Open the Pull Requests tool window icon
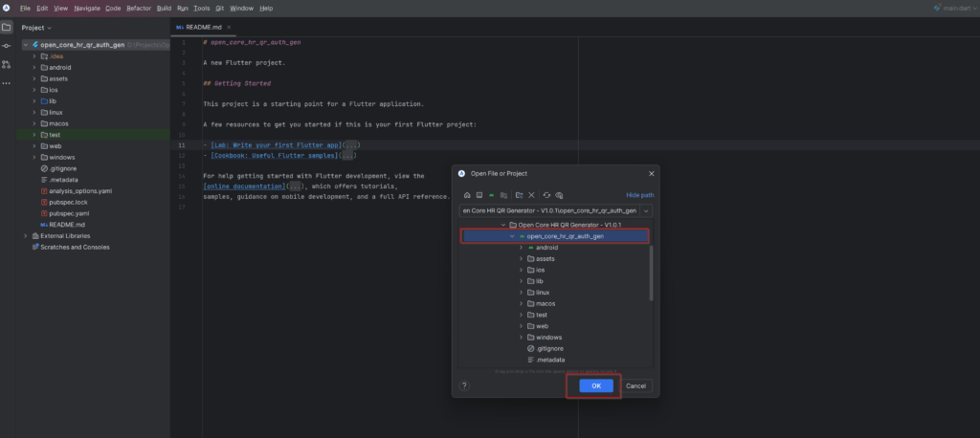 pos(7,64)
